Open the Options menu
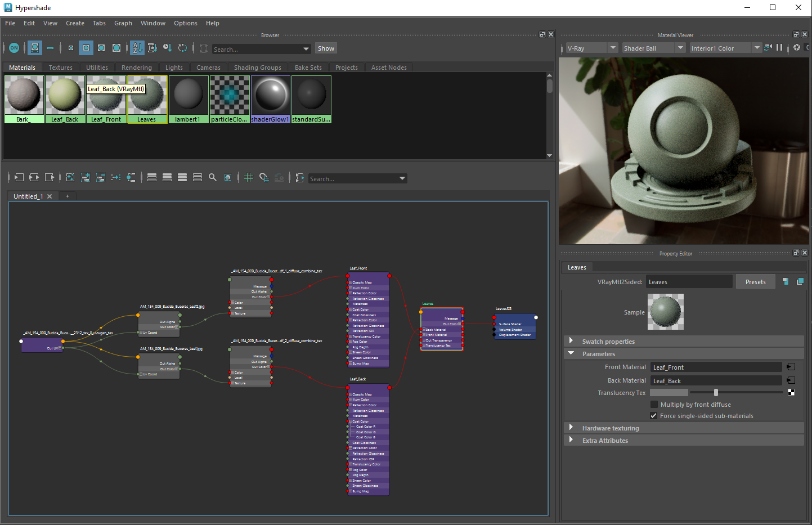Viewport: 812px width, 525px height. tap(186, 23)
